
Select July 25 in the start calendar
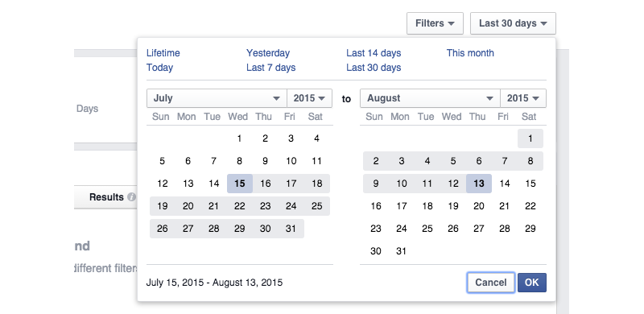pyautogui.click(x=316, y=206)
